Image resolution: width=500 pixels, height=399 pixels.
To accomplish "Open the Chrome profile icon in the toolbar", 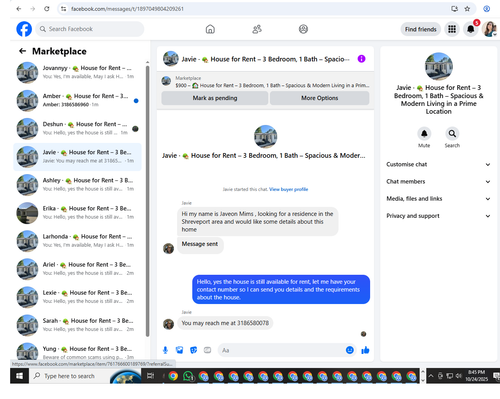I will (x=486, y=9).
